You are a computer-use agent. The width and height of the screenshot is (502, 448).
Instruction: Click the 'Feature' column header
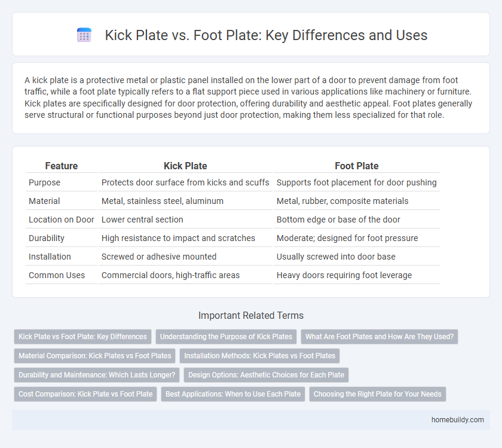tap(61, 166)
